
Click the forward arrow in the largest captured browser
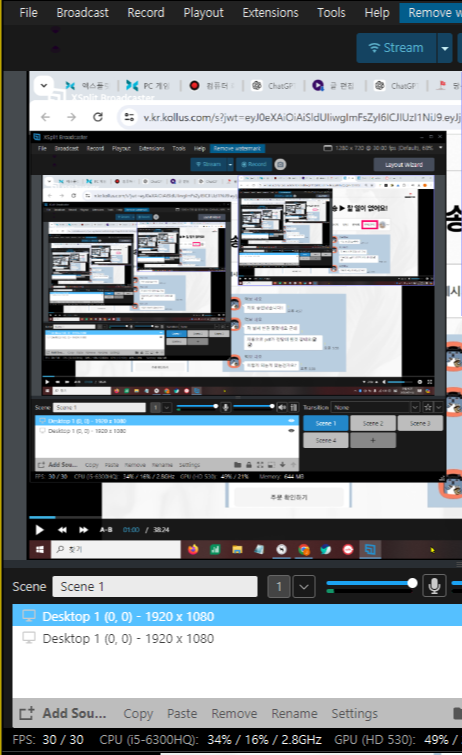click(71, 117)
